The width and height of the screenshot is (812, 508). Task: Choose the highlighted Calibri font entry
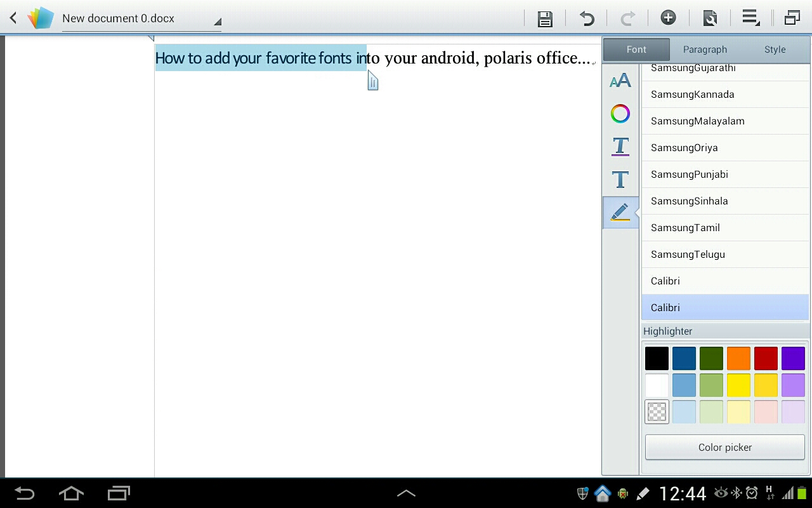[725, 307]
